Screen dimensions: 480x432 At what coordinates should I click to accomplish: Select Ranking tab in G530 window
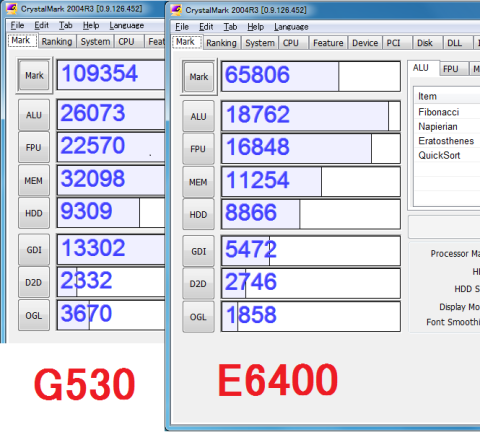coord(57,42)
